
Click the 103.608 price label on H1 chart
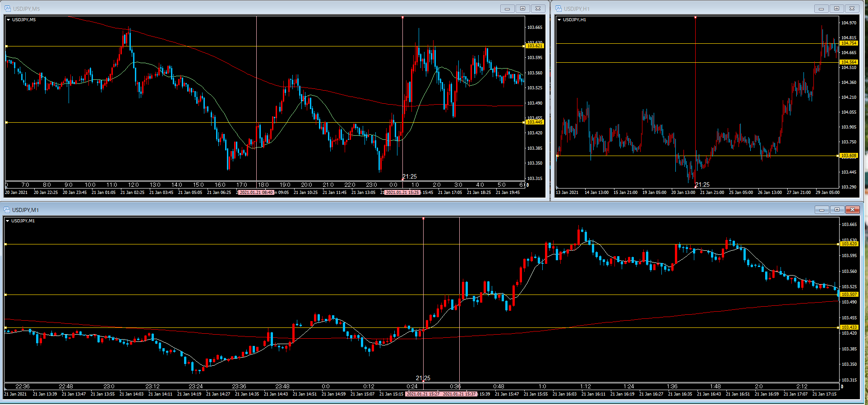click(x=849, y=156)
